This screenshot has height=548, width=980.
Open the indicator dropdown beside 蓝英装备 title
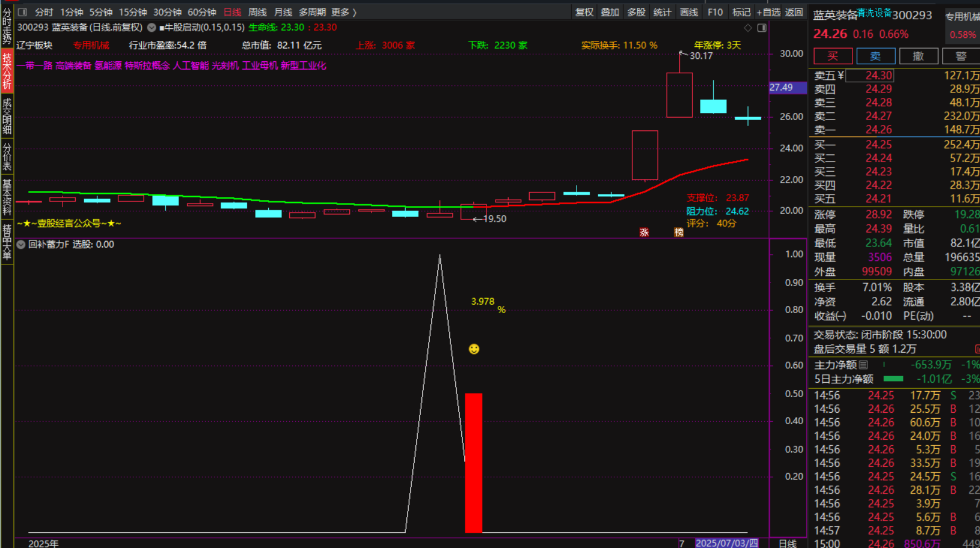tap(152, 28)
